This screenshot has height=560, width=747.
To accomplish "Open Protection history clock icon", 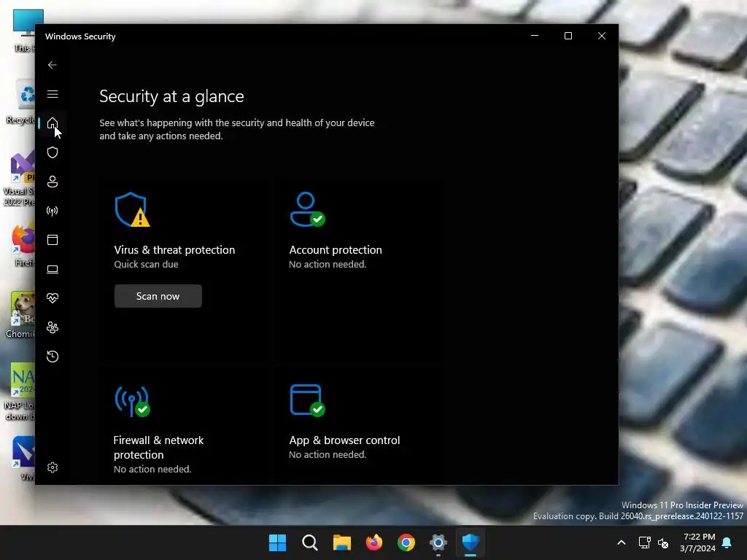I will coord(53,356).
